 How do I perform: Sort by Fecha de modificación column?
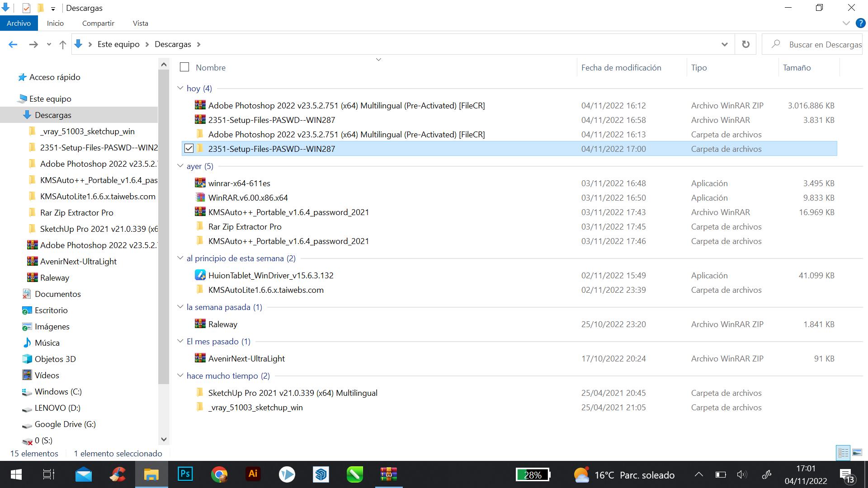pyautogui.click(x=621, y=67)
